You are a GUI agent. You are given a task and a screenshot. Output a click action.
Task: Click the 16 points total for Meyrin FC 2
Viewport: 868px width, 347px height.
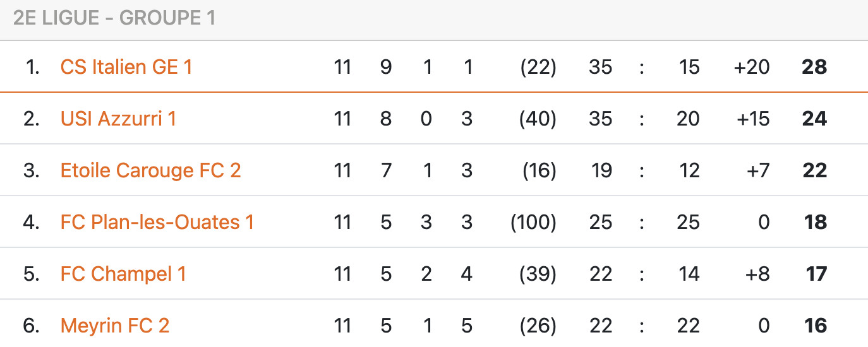click(815, 326)
